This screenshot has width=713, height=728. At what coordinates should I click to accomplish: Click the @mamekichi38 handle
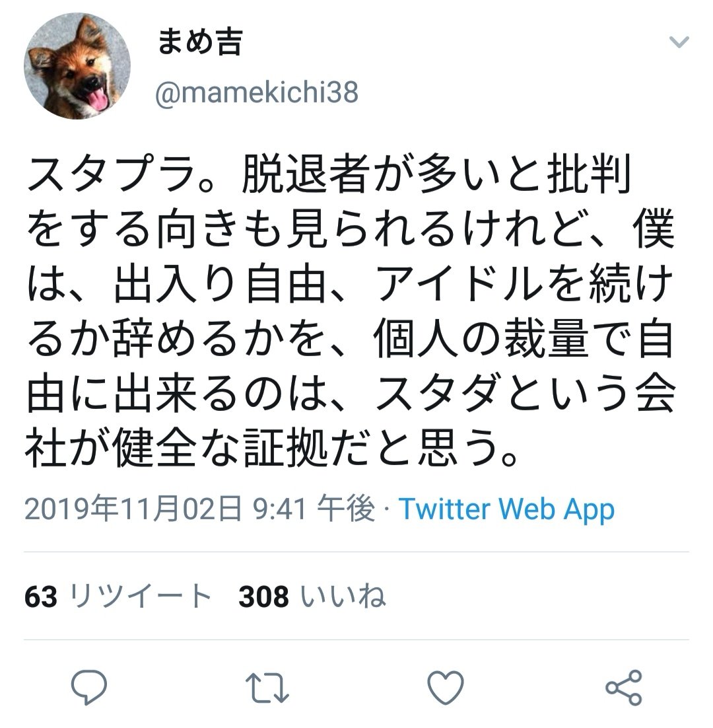(257, 93)
